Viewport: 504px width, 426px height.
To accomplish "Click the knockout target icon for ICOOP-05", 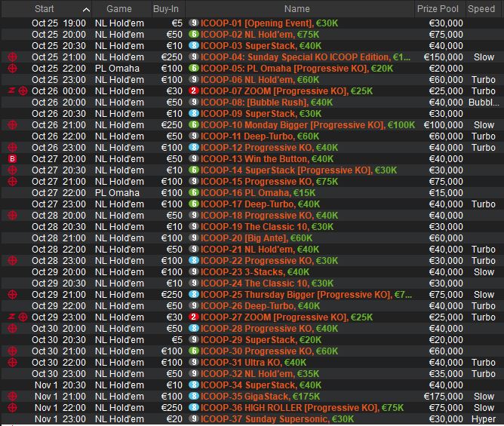I will coord(12,69).
